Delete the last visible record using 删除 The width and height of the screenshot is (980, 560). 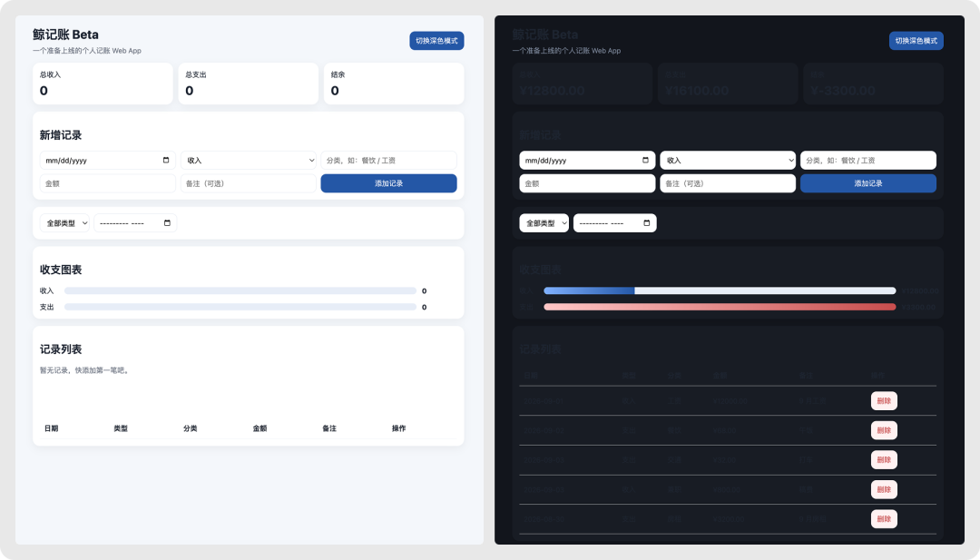[x=884, y=519]
